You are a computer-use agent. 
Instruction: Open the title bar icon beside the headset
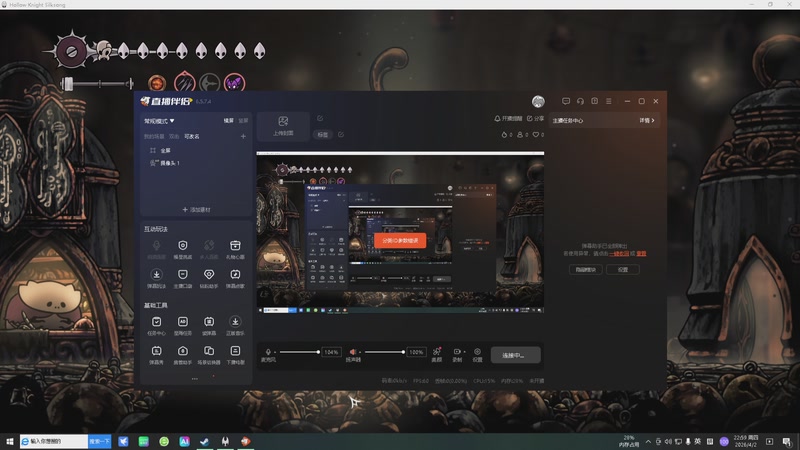(594, 101)
